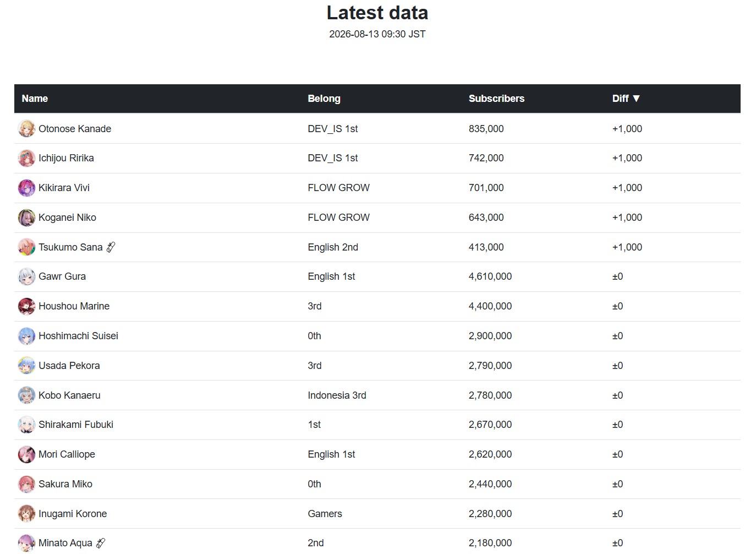Click the 742,000 subscribers value
This screenshot has height=554, width=756.
click(x=486, y=158)
